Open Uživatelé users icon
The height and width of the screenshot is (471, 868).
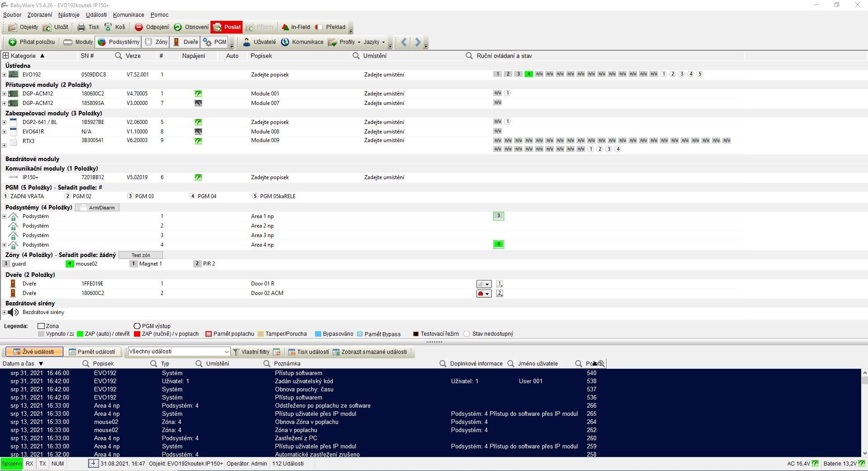click(247, 42)
